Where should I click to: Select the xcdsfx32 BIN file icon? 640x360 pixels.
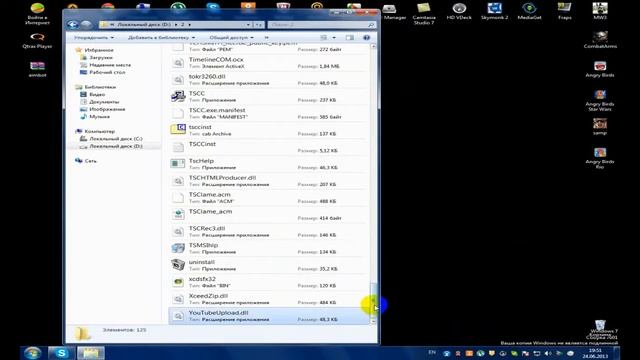178,282
